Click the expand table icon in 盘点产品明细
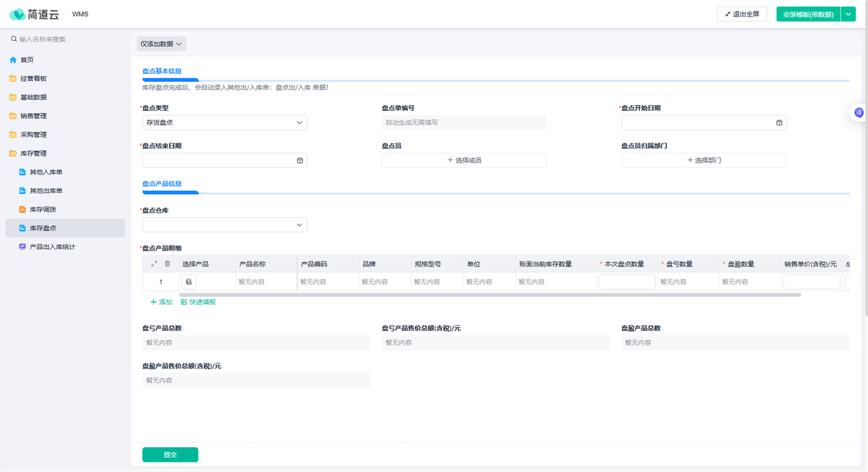The height and width of the screenshot is (472, 868). coord(154,264)
